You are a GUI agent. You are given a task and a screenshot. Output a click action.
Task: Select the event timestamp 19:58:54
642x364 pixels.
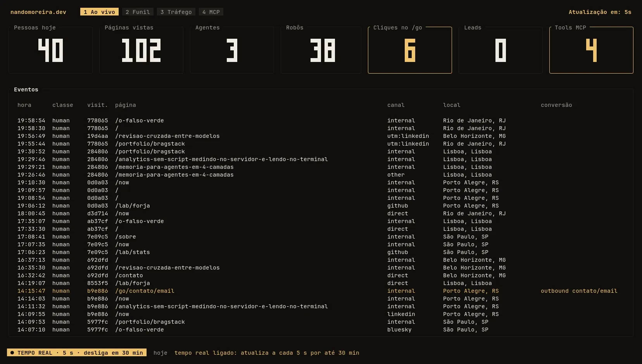(31, 120)
